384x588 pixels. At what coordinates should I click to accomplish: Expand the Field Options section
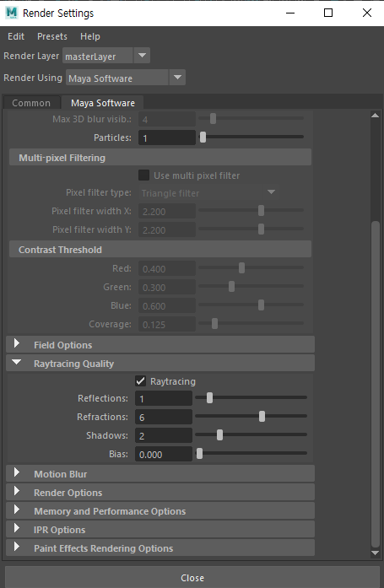(160, 345)
